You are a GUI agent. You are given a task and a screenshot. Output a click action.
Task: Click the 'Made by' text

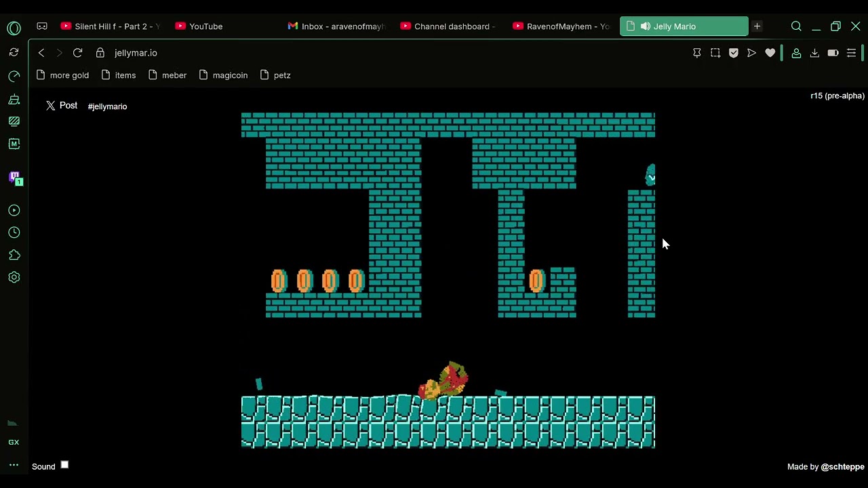pos(803,466)
